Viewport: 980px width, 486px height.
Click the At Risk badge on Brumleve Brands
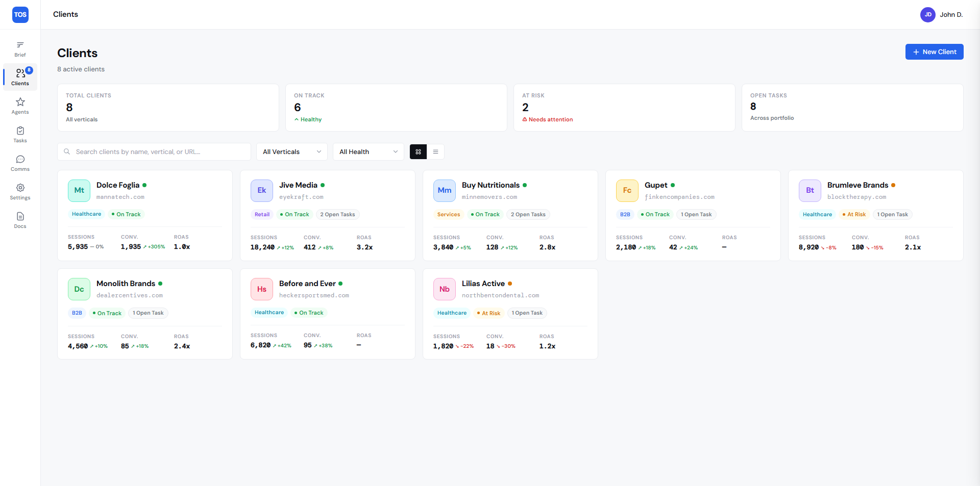(x=854, y=215)
